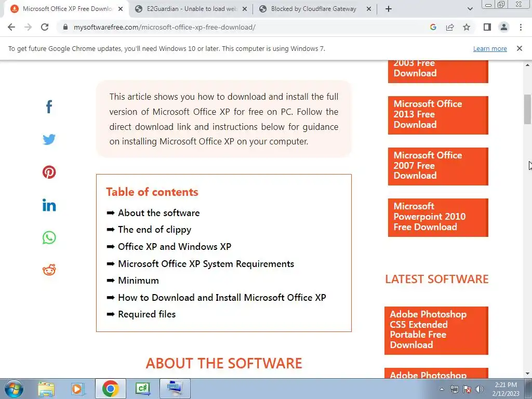The height and width of the screenshot is (399, 532).
Task: Open the Learn more link
Action: tap(490, 48)
